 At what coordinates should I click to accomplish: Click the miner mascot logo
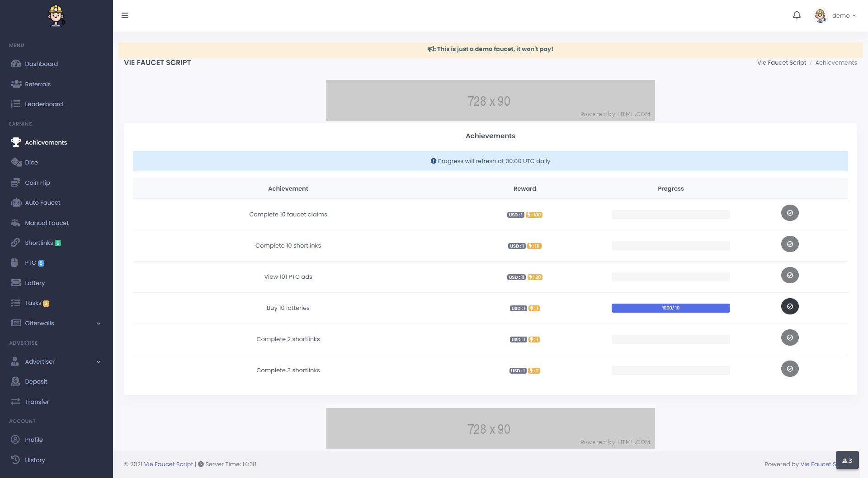point(57,16)
